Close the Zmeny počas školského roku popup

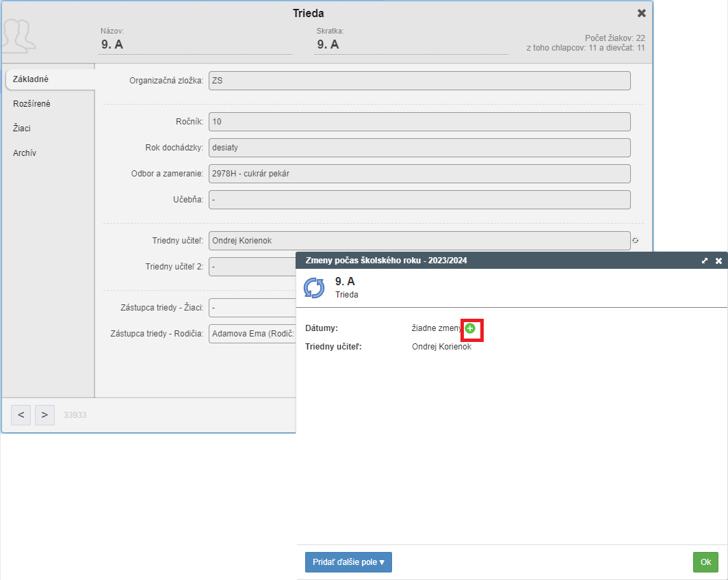(718, 261)
